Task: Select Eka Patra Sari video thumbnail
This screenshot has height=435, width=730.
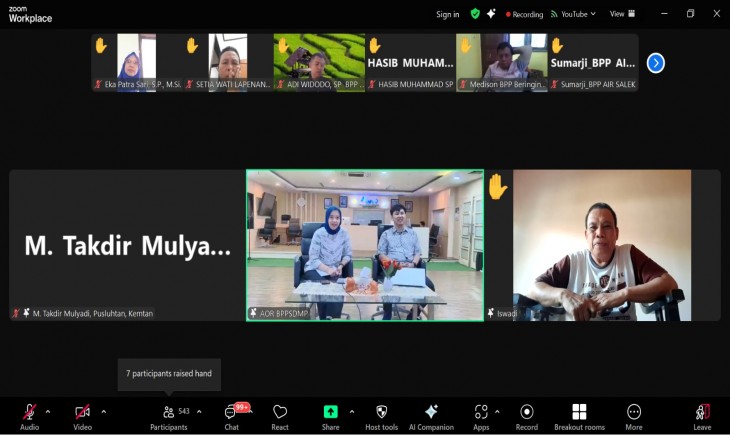Action: point(136,62)
